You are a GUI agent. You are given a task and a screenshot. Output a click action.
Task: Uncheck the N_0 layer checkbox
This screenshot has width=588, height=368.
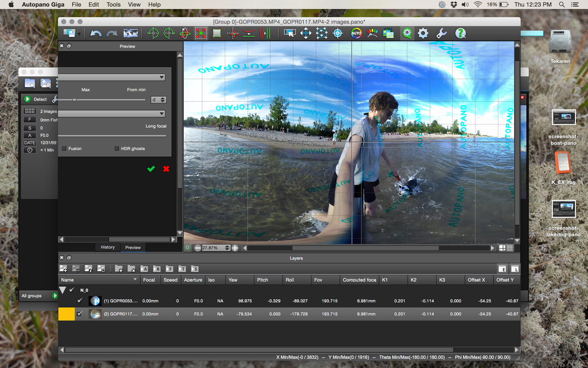coord(72,290)
